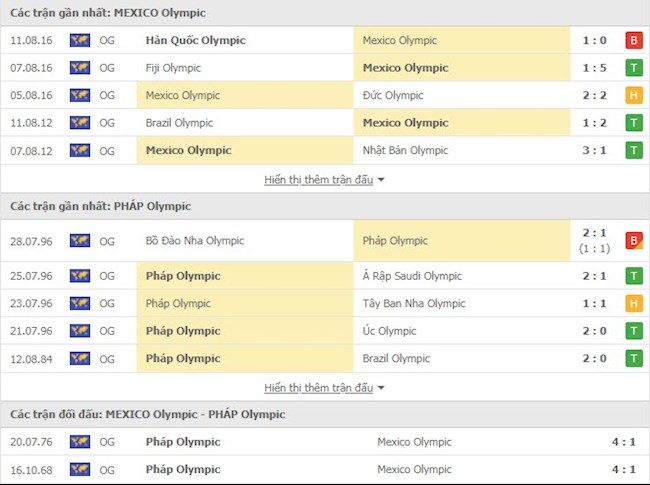Click the orange H badge for 23.07.96 match
The width and height of the screenshot is (650, 485).
(x=633, y=303)
